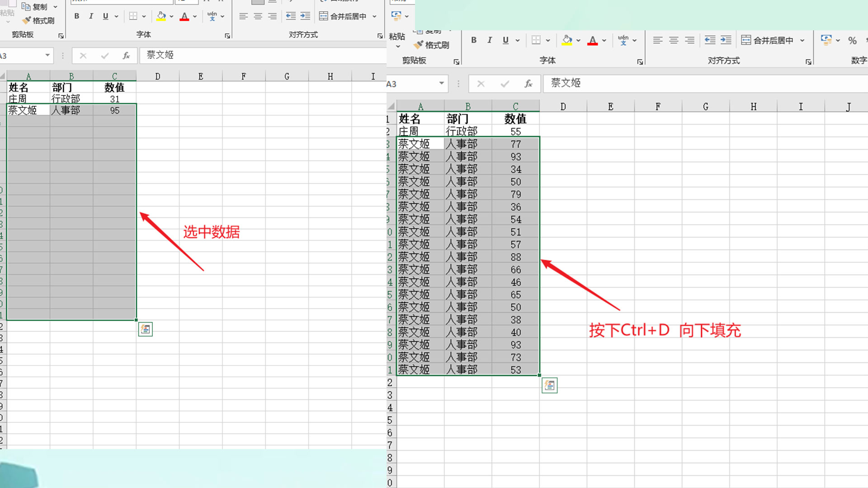Click the accounting number format icon, right window
868x488 pixels.
tap(826, 40)
